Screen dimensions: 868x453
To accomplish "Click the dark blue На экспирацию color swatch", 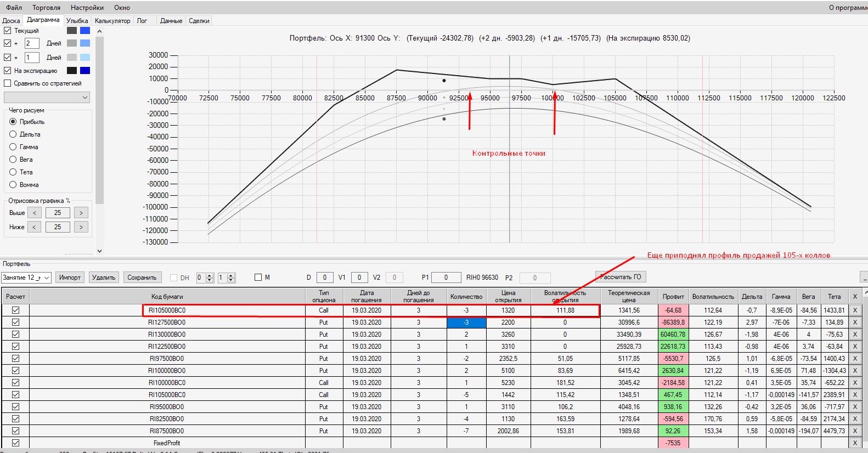I will tap(85, 71).
